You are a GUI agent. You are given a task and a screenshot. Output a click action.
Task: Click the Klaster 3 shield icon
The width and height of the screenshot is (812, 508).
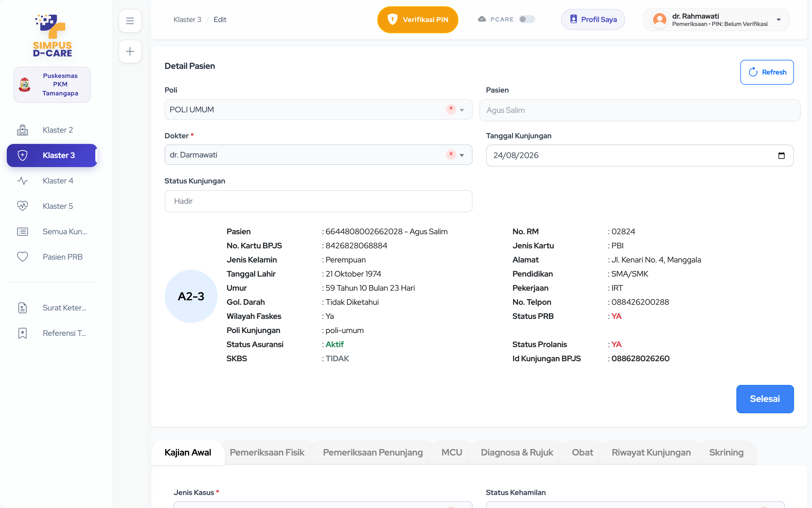[23, 155]
